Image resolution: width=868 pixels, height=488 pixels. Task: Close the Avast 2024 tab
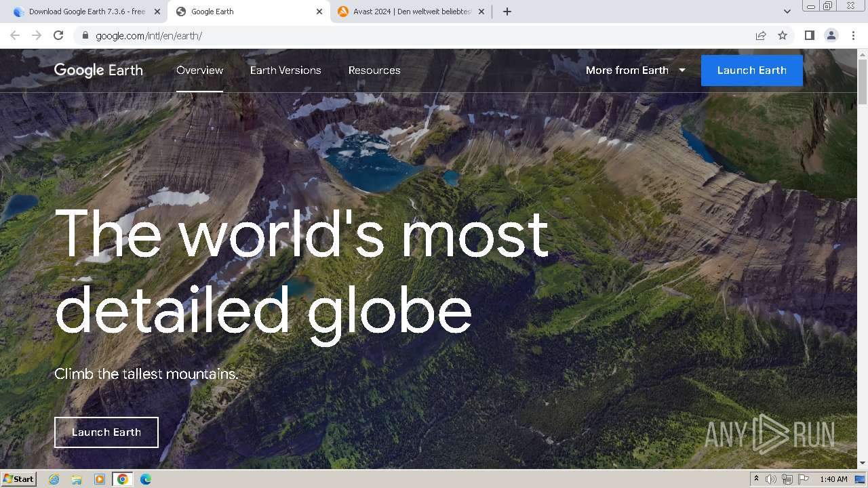[x=481, y=12]
